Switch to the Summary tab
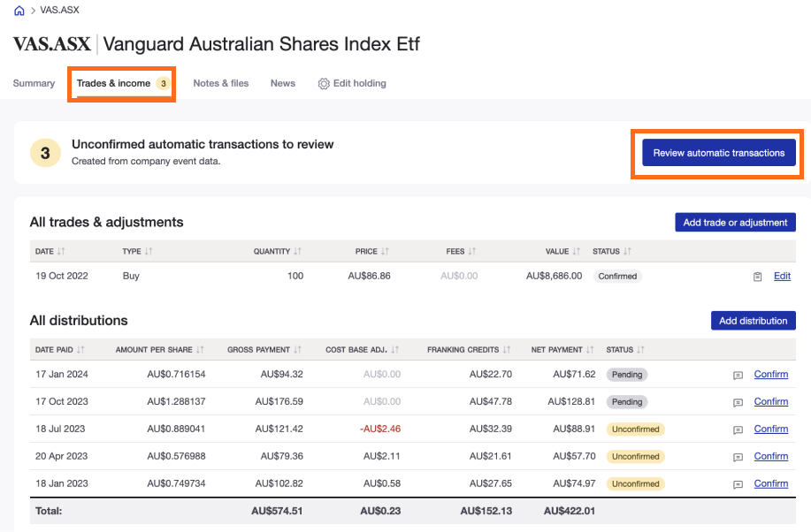The image size is (811, 532). point(33,83)
